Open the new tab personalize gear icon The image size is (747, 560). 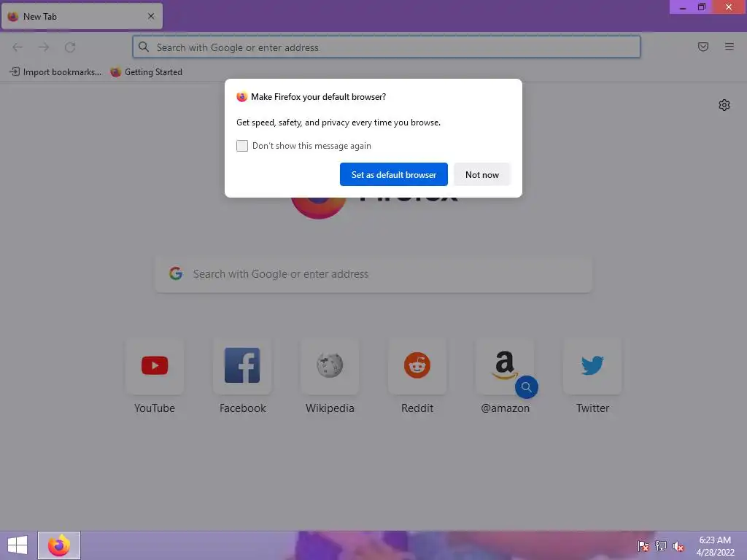(x=724, y=105)
